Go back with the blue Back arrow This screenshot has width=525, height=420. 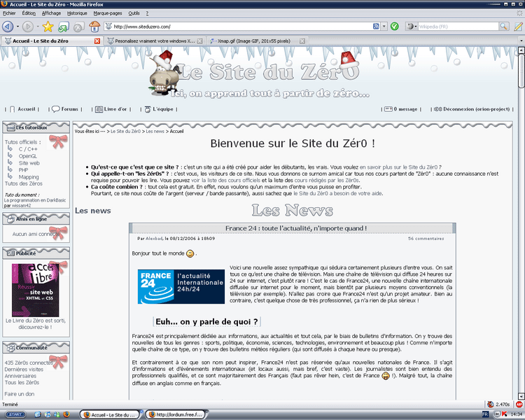pyautogui.click(x=8, y=27)
